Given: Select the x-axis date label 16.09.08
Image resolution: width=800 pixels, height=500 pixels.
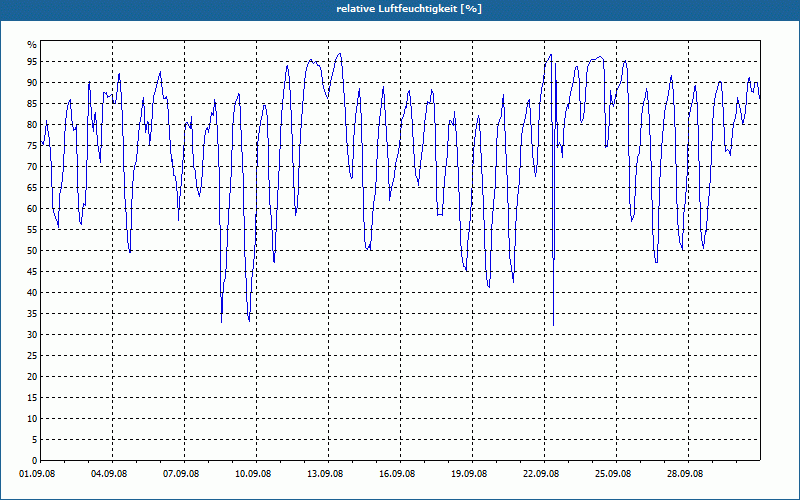Looking at the screenshot, I should coord(396,474).
